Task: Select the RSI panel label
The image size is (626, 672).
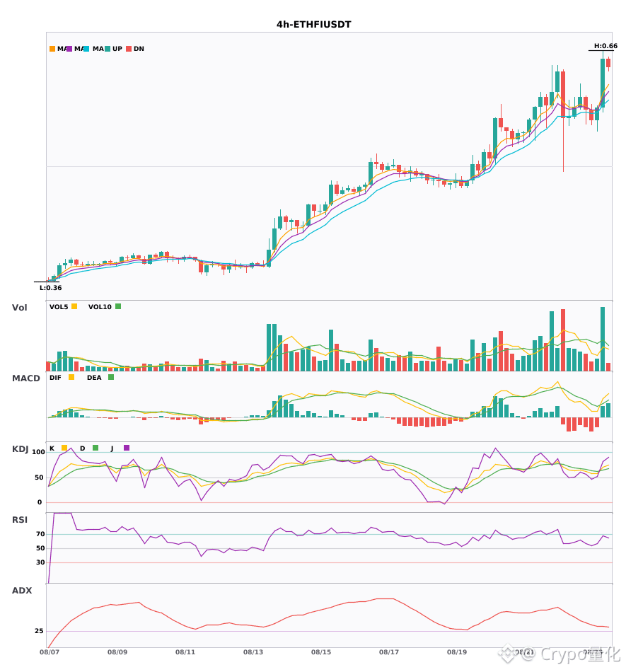Action: [20, 520]
